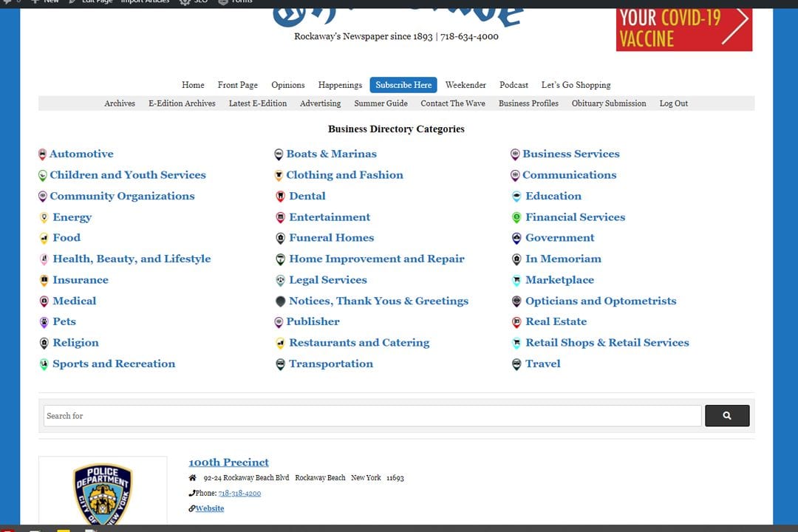
Task: Click the Pets paw pin icon
Action: click(44, 322)
